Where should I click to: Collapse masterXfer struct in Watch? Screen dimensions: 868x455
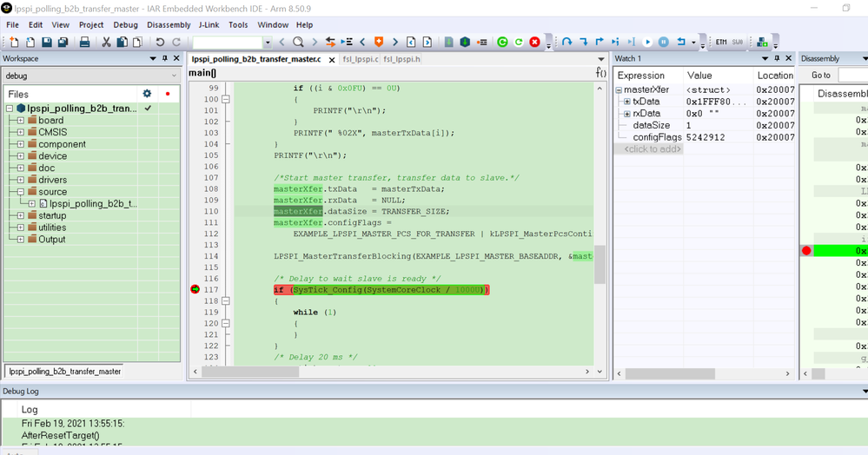619,89
